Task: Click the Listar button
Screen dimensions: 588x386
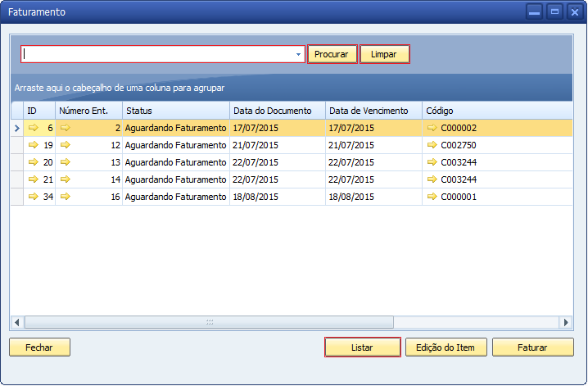Action: [362, 347]
